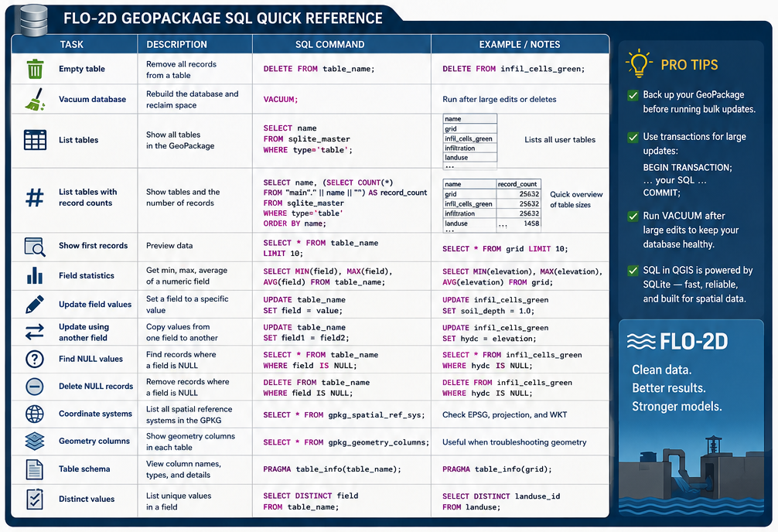Click the FLO-2D waves logo icon

point(641,342)
